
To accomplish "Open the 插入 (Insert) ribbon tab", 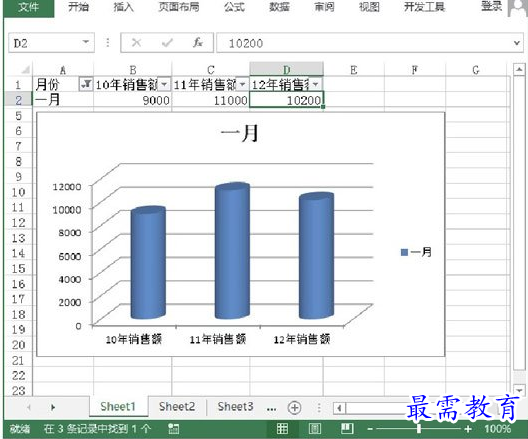I will (x=124, y=7).
